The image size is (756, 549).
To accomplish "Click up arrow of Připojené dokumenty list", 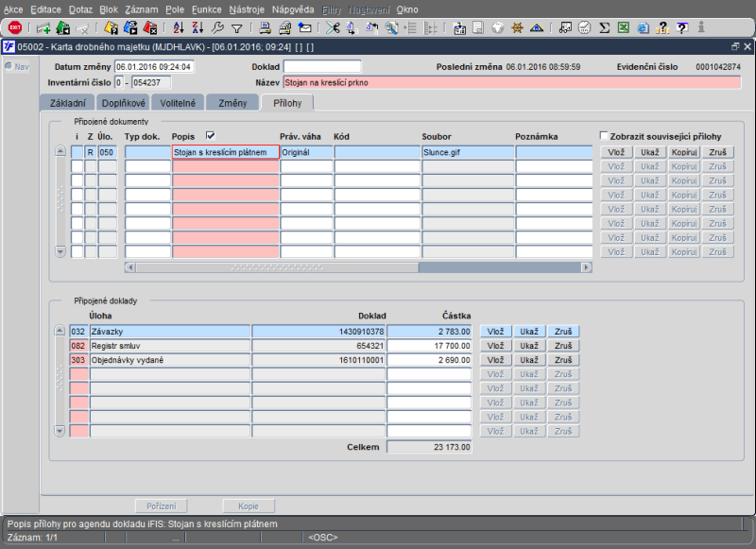I will tap(60, 151).
